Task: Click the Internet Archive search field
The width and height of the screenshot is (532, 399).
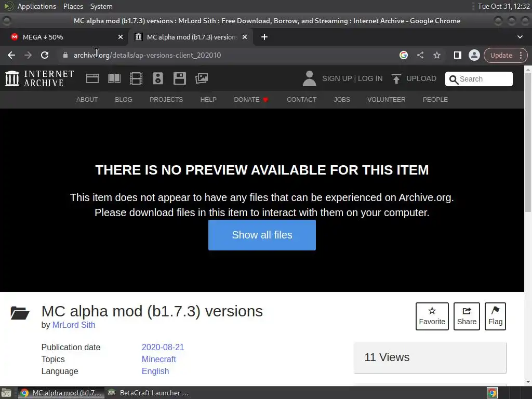Action: point(478,79)
